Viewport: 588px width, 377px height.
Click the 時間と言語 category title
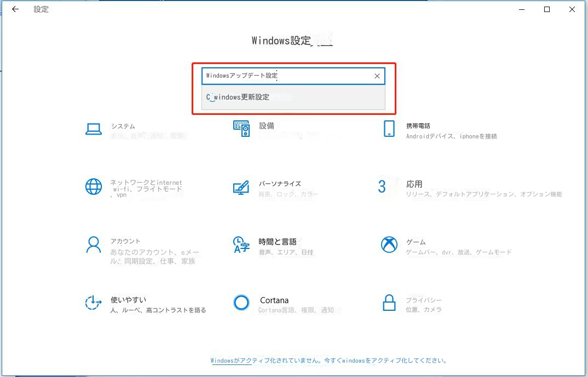(278, 242)
